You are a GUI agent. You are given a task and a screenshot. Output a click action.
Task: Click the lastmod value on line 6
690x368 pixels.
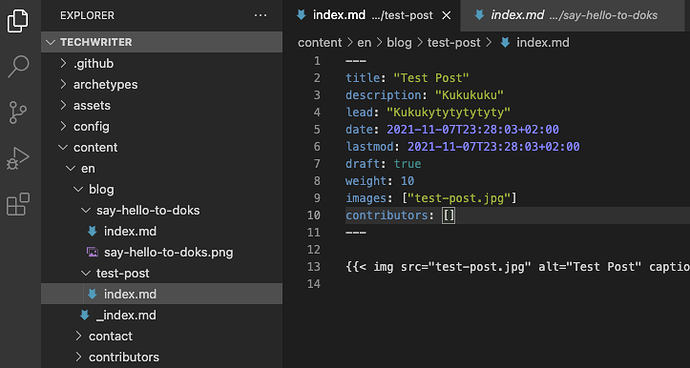pyautogui.click(x=493, y=147)
